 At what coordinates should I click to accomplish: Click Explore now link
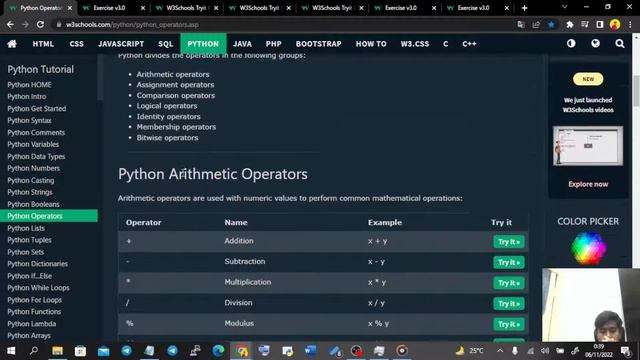pyautogui.click(x=588, y=184)
